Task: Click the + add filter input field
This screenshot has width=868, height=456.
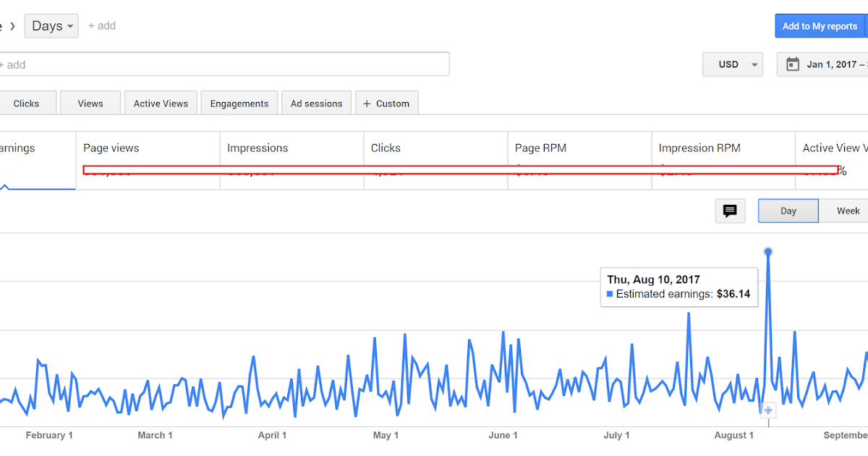Action: (224, 64)
